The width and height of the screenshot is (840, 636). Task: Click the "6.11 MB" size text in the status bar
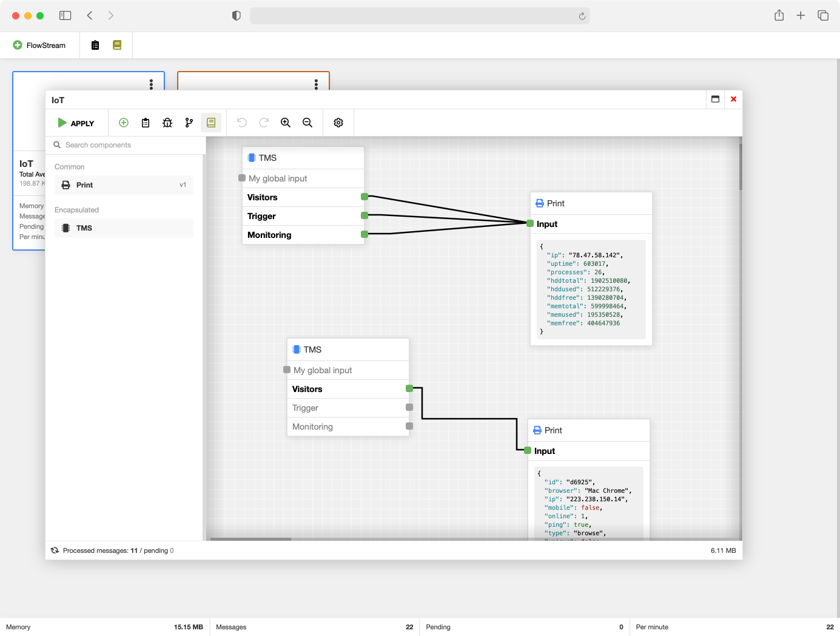pos(723,550)
